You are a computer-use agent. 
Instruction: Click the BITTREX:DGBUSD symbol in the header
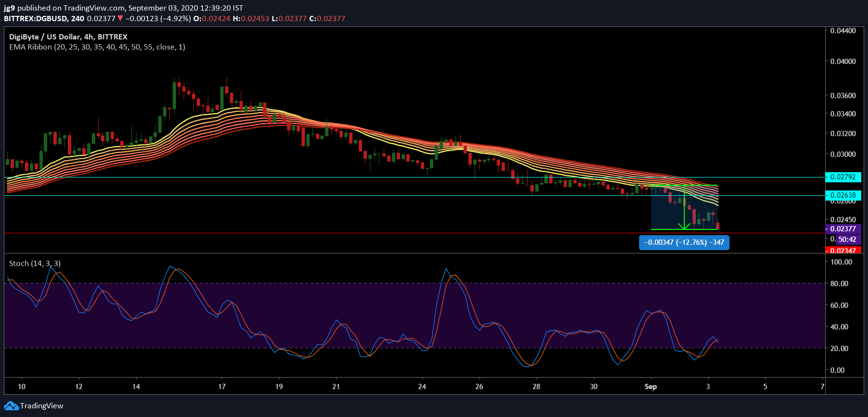(36, 19)
